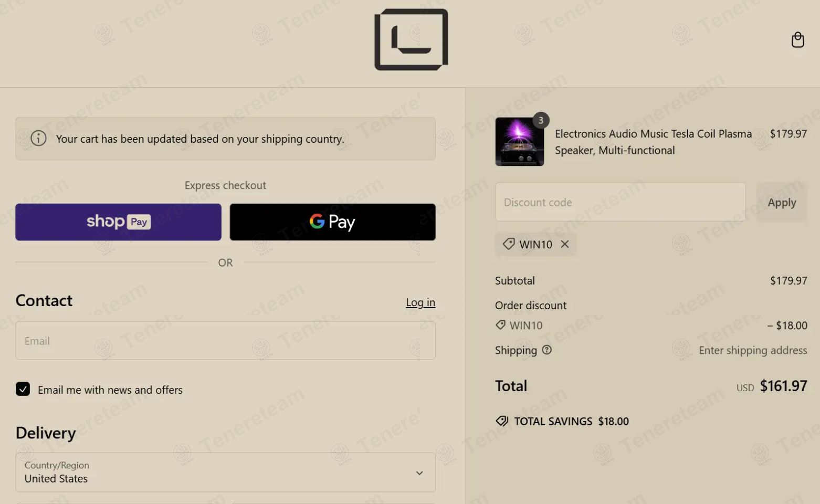The width and height of the screenshot is (820, 504).
Task: Click the Log in link
Action: [420, 302]
